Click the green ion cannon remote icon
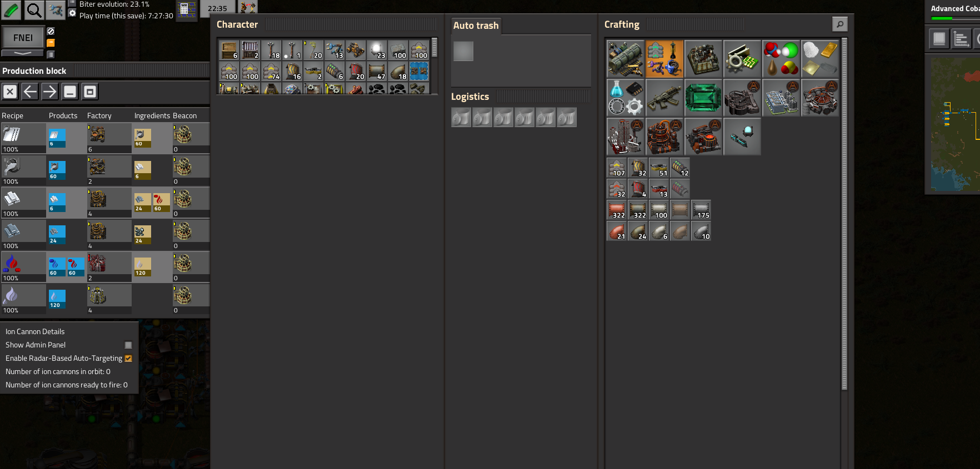The width and height of the screenshot is (980, 469). (x=11, y=10)
